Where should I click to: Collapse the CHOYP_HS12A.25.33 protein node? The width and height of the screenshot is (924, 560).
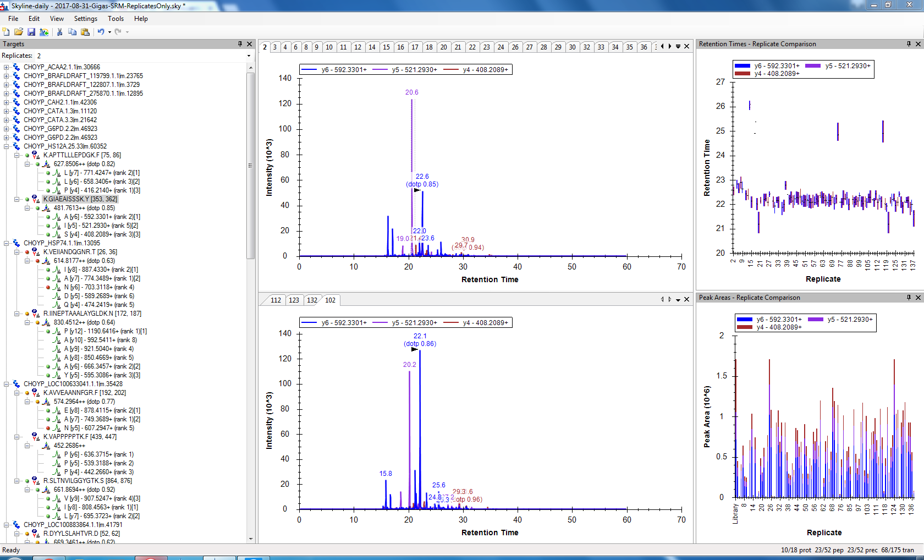point(7,146)
